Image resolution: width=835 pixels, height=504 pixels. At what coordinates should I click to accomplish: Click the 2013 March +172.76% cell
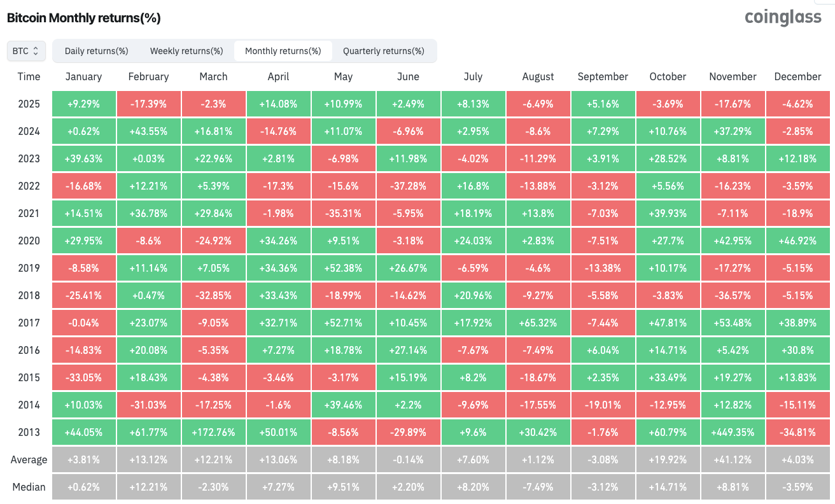(x=213, y=432)
